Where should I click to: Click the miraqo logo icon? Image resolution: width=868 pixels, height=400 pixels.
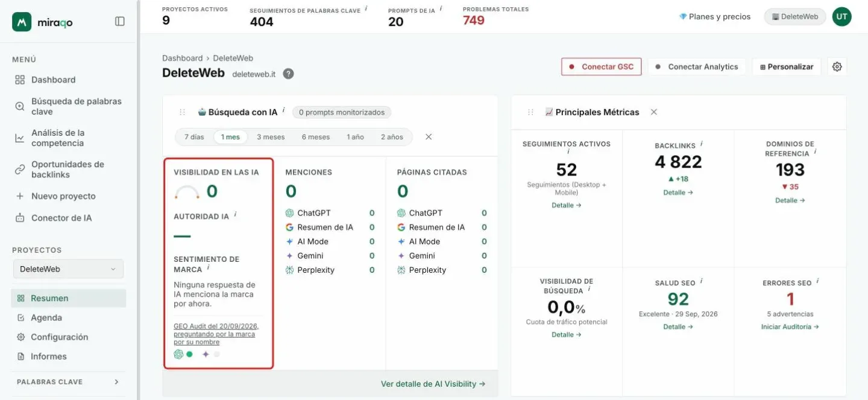coord(22,22)
